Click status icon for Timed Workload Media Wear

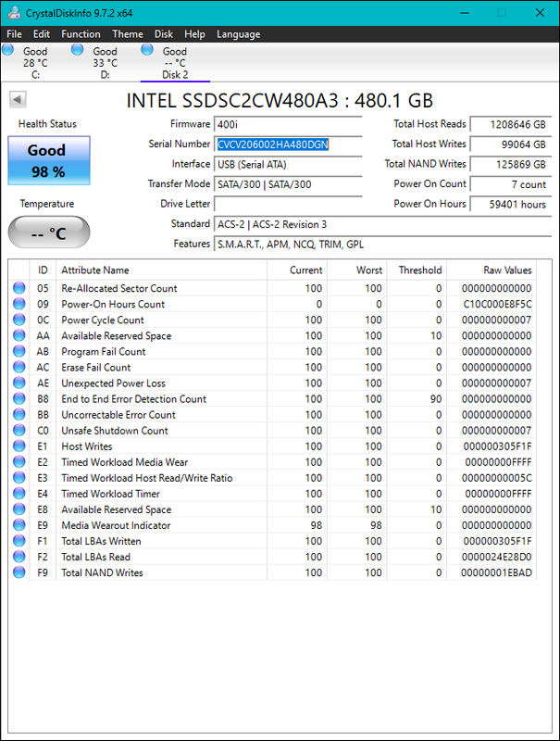point(19,461)
